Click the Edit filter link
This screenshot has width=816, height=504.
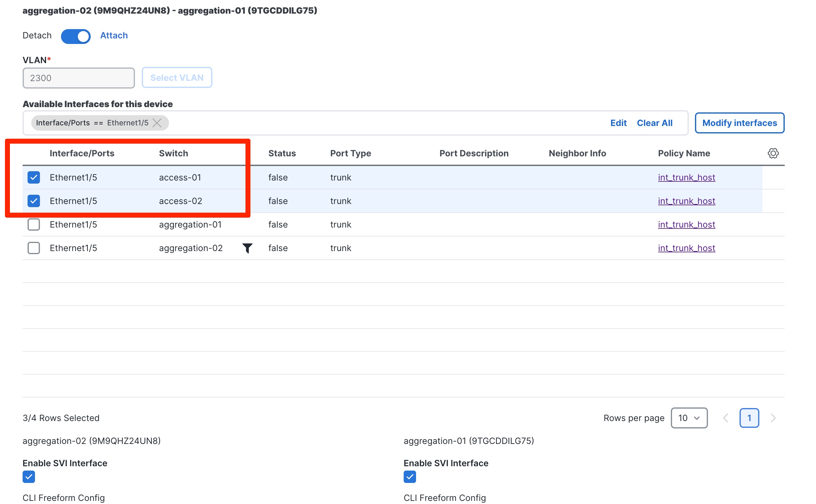click(618, 123)
